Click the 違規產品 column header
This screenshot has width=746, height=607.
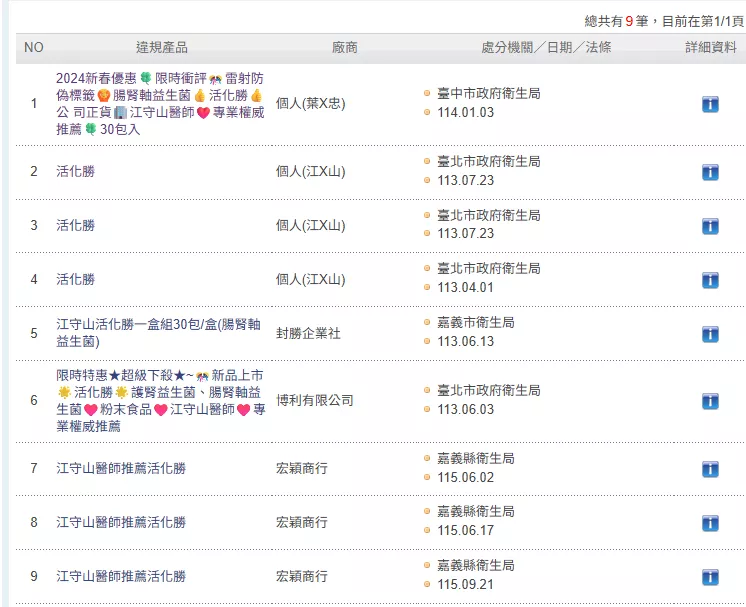[x=162, y=48]
